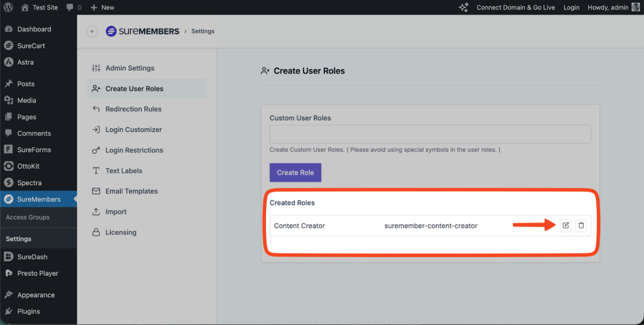Open Admin Settings in settings sidebar

coord(130,68)
